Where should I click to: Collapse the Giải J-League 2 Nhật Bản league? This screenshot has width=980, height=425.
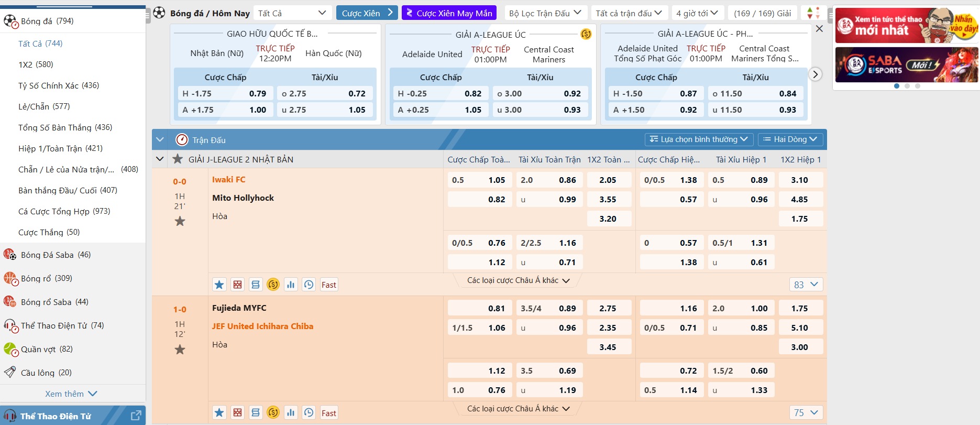coord(160,159)
